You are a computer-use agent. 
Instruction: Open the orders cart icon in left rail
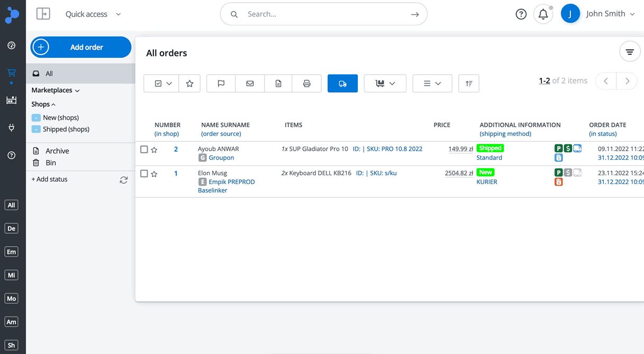12,73
